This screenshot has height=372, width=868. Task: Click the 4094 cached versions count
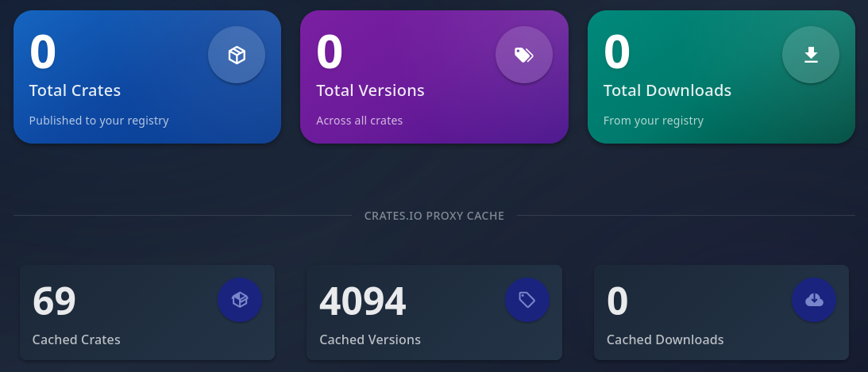coord(362,301)
